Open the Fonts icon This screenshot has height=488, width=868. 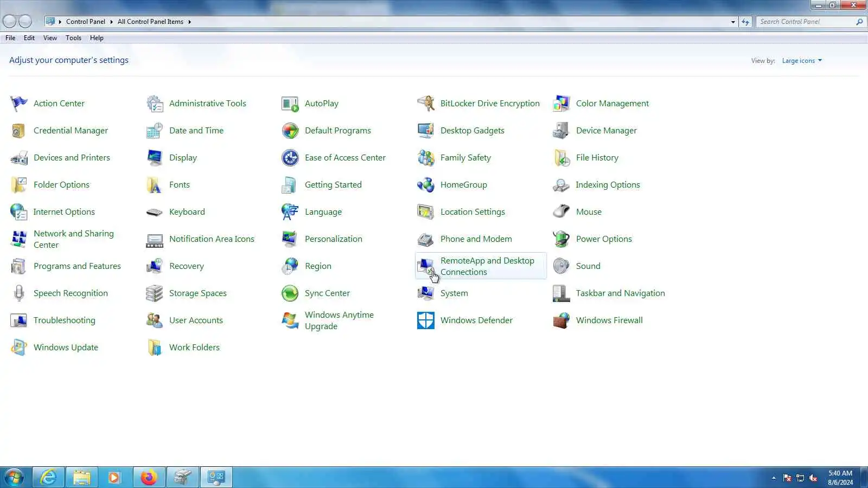[x=155, y=184]
